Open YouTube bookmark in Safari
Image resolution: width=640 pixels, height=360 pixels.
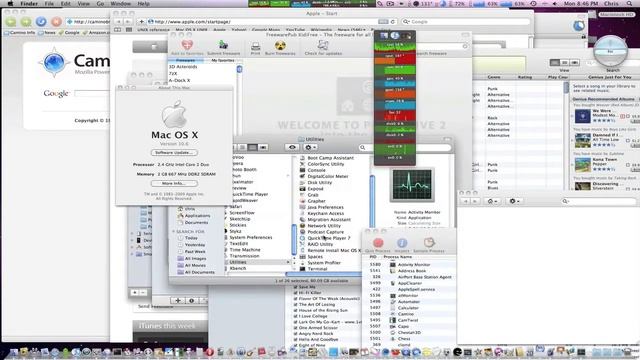coord(295,30)
